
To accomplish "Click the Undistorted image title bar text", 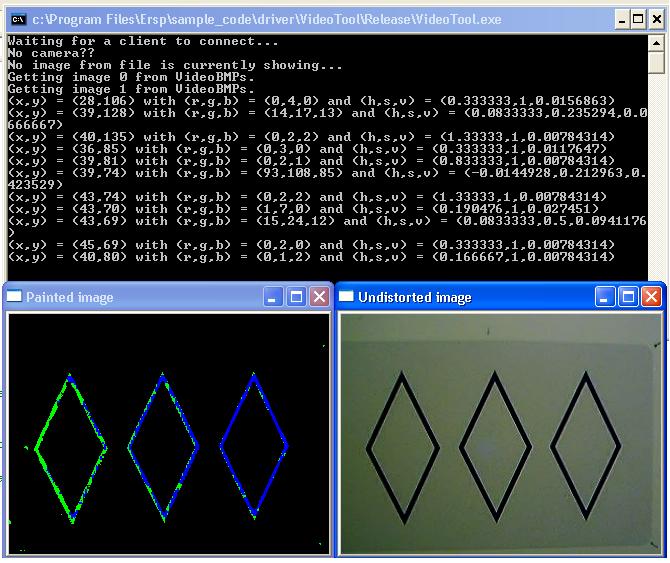I will tap(415, 297).
